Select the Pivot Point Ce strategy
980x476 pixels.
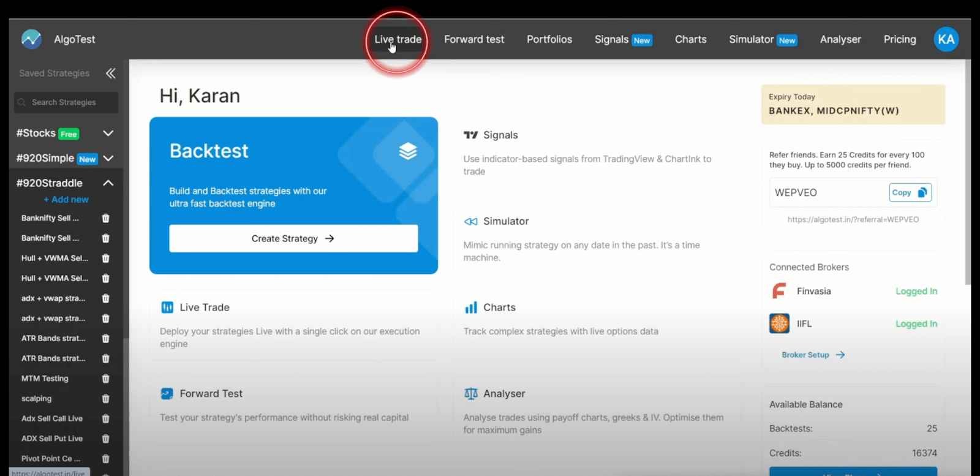pos(51,459)
